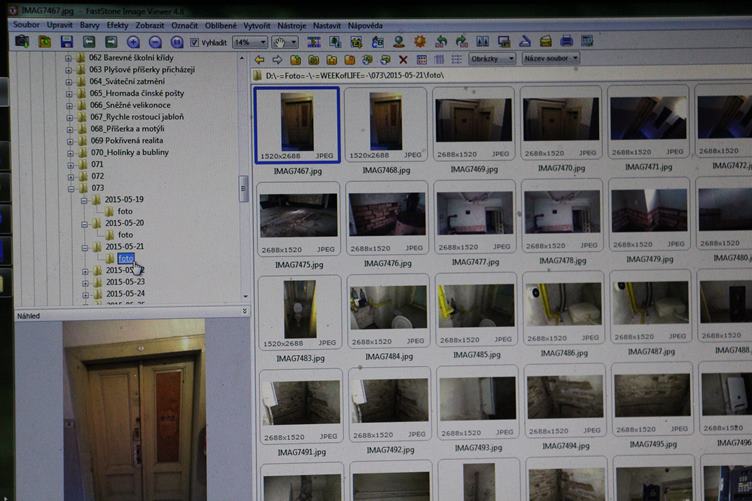
Task: Toggle the Vyhladit checkbox
Action: (x=194, y=43)
